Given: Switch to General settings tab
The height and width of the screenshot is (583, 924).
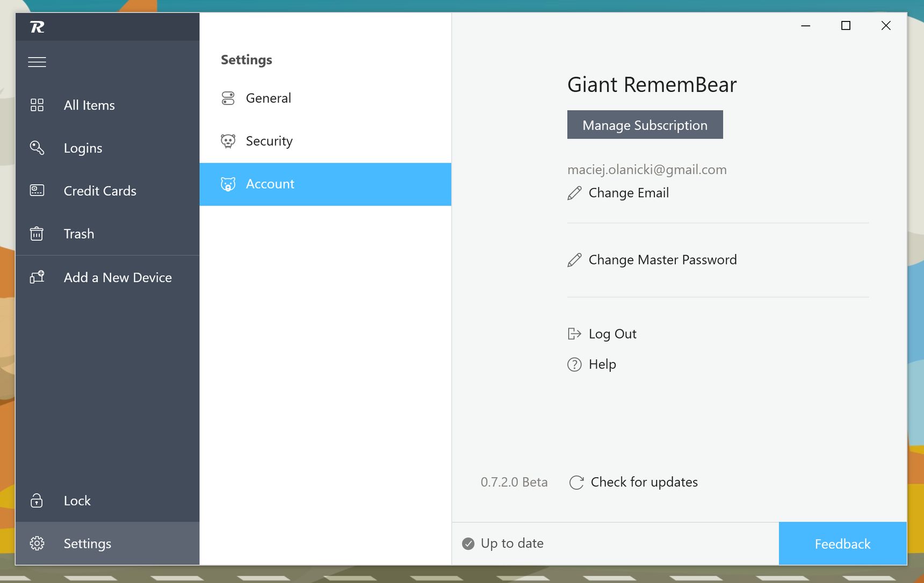Looking at the screenshot, I should tap(326, 98).
